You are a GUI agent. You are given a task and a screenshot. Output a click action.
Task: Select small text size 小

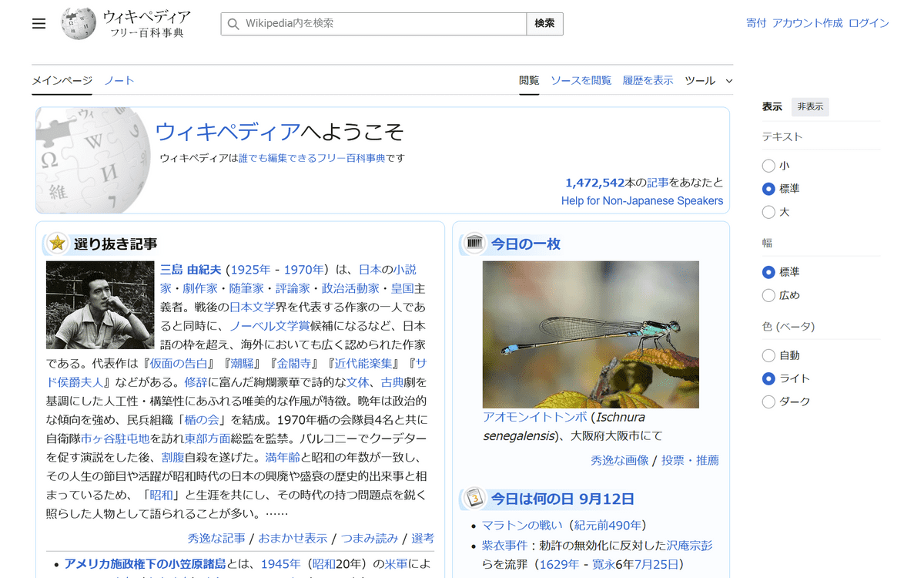pyautogui.click(x=768, y=166)
